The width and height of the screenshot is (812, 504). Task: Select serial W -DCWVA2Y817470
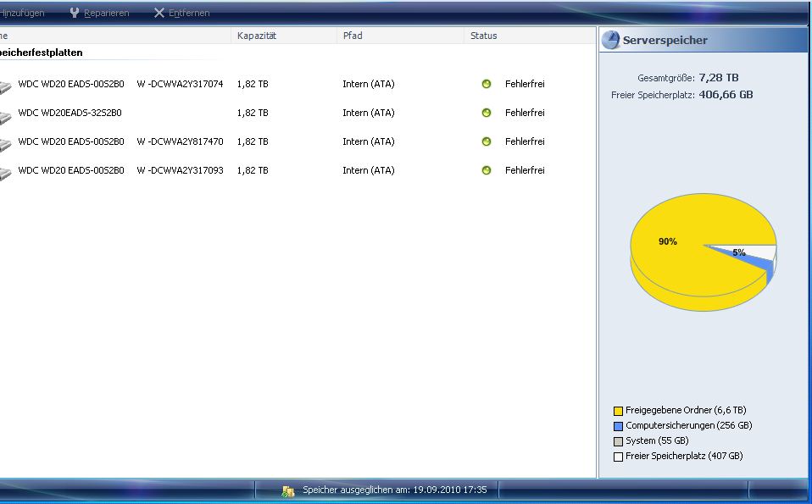180,141
